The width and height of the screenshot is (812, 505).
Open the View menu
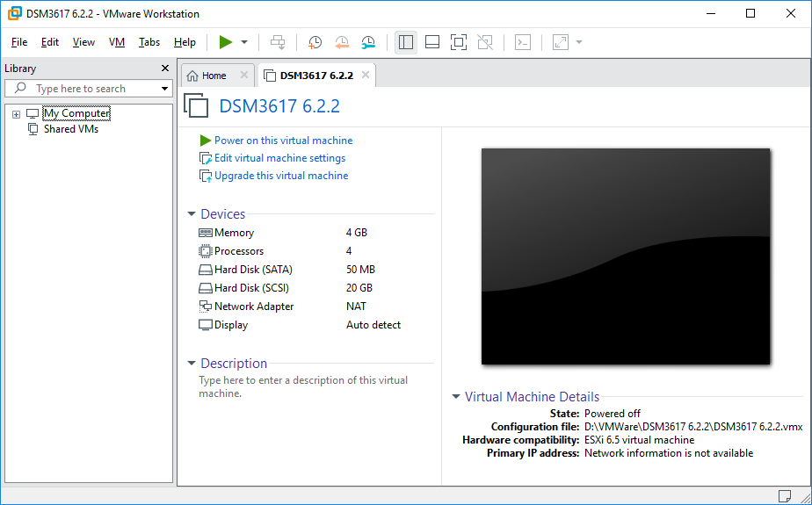point(83,42)
